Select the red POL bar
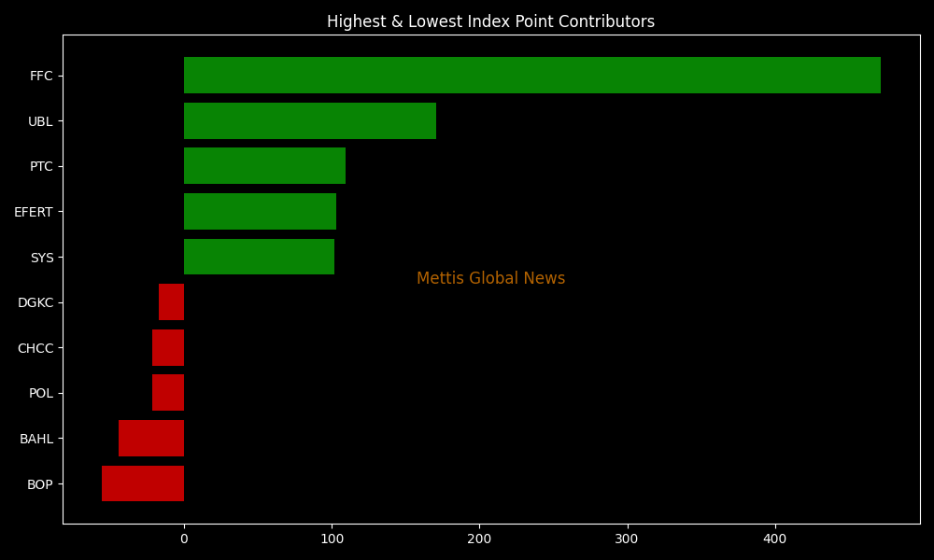This screenshot has width=934, height=560. [168, 393]
